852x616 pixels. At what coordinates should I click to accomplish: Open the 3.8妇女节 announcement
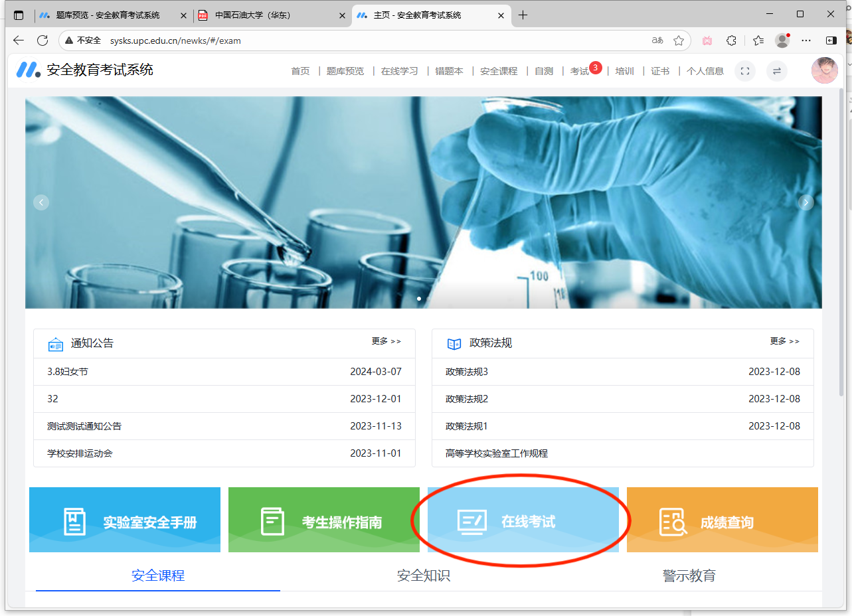pos(68,372)
